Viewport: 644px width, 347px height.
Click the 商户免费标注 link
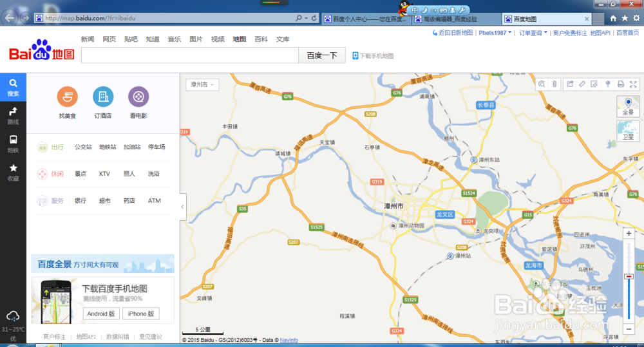(x=570, y=33)
